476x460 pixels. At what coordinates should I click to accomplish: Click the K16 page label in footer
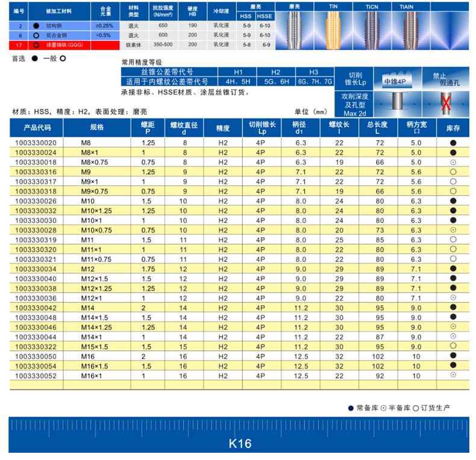coord(240,444)
